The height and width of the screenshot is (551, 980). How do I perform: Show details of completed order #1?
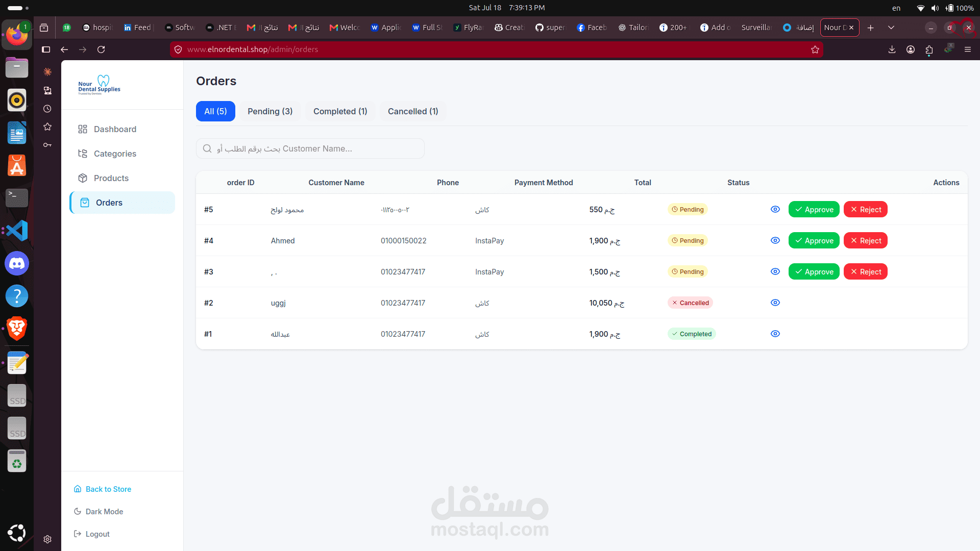coord(775,334)
